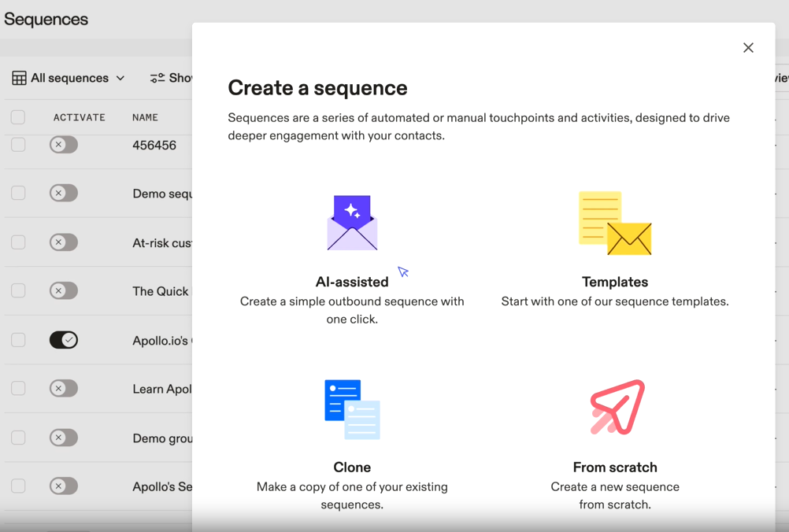789x532 pixels.
Task: Tick the checkbox for the Demo grou row
Action: [x=18, y=438]
